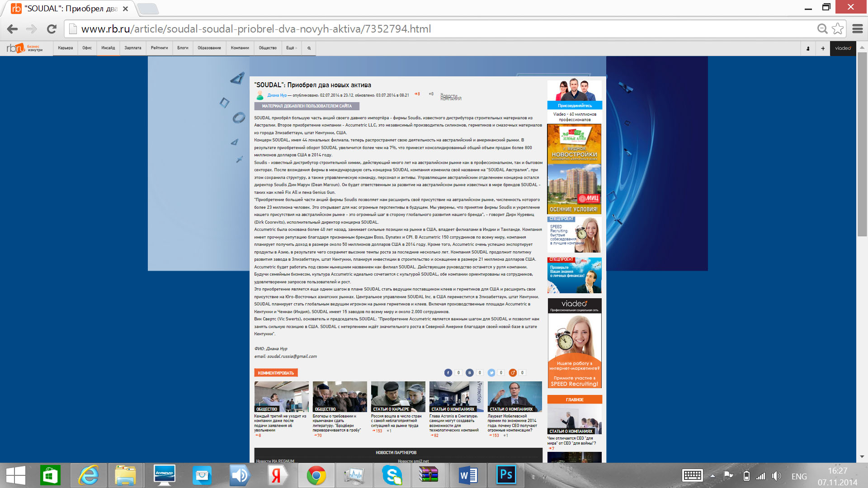Image resolution: width=868 pixels, height=488 pixels.
Task: Click the user profile icon in site header
Action: click(808, 48)
